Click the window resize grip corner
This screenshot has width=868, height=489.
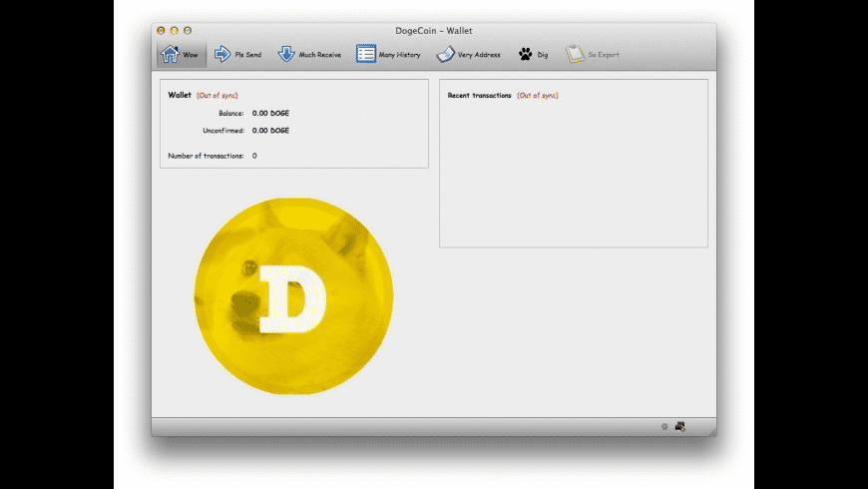coord(712,432)
